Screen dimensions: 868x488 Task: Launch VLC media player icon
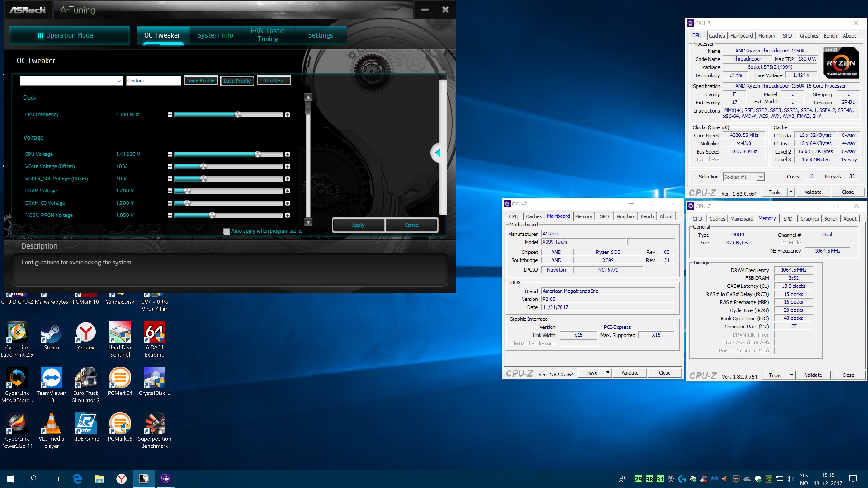(x=51, y=430)
